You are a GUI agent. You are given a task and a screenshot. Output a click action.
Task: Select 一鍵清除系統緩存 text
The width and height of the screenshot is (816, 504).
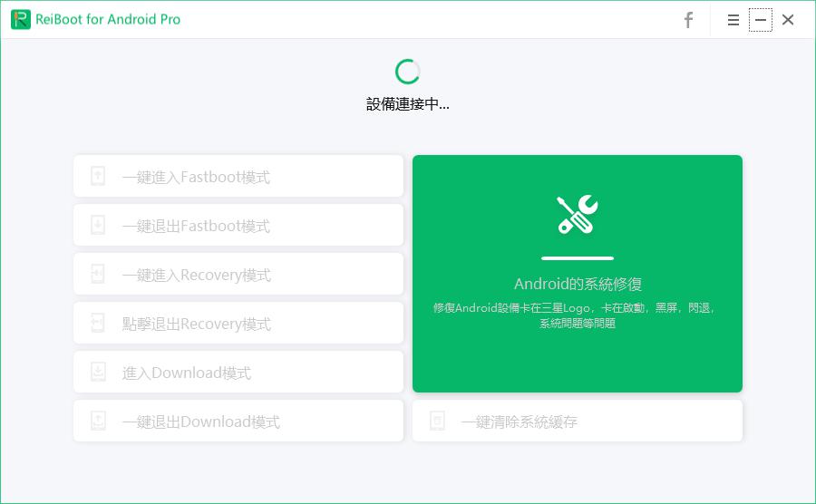pos(520,422)
